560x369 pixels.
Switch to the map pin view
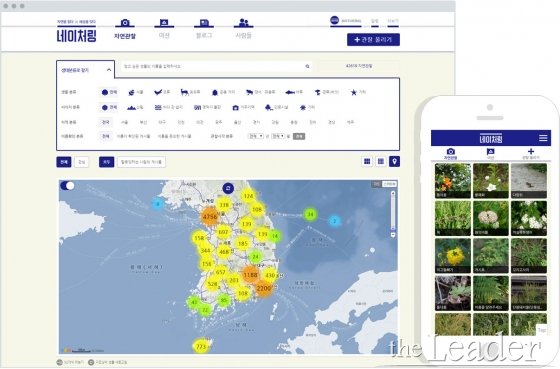pos(394,162)
